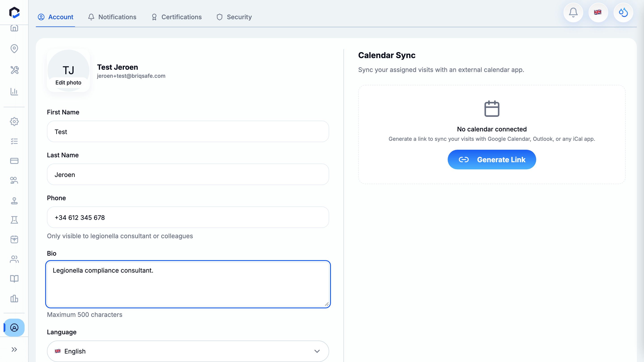644x362 pixels.
Task: Open the checklist tasks icon in sidebar
Action: pos(14,141)
